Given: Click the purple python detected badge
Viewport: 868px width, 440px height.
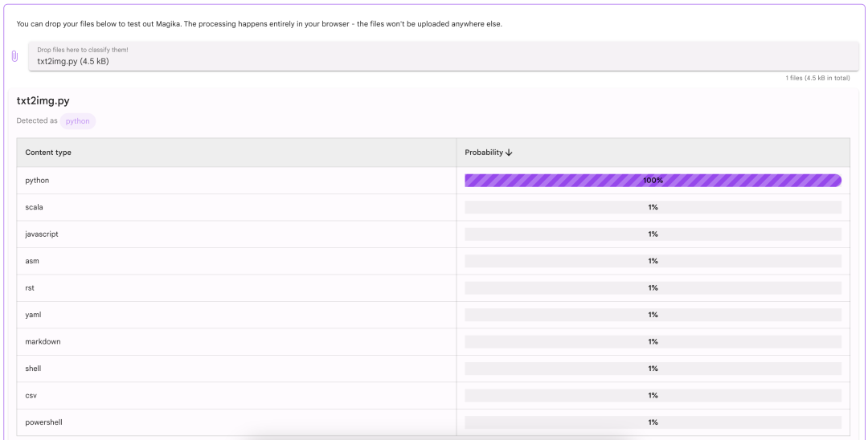Looking at the screenshot, I should 78,121.
